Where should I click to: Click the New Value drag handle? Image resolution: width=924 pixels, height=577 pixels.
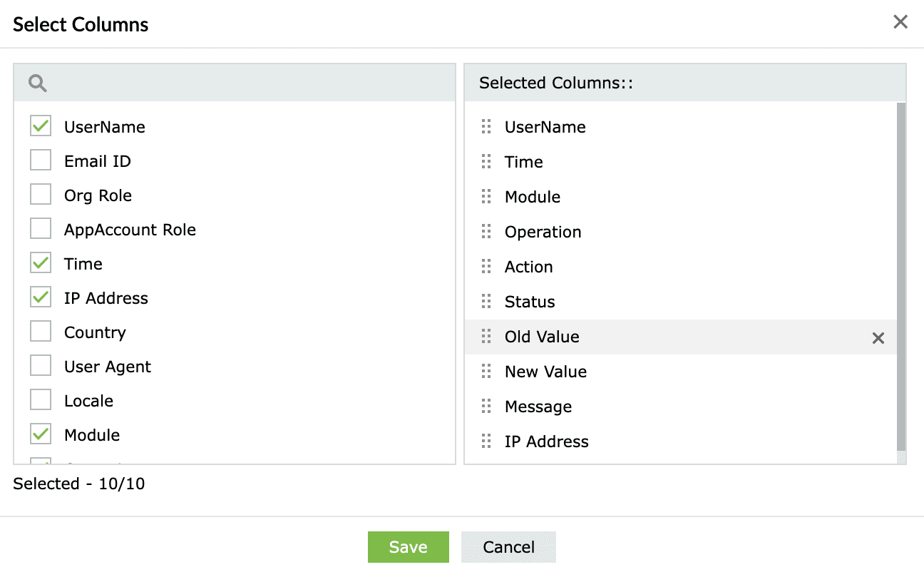point(486,372)
